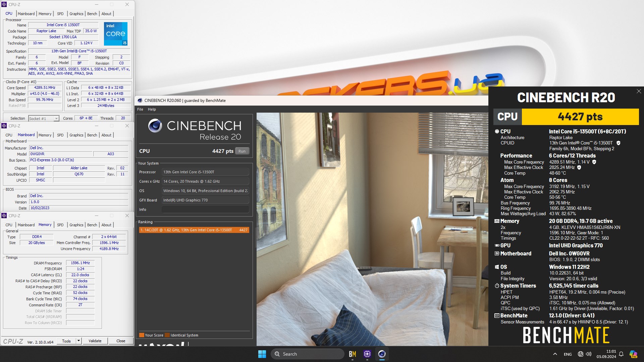Screen dimensions: 644x362
Task: Open SPD tab in Mainboard CPU-Z window
Action: click(x=60, y=135)
